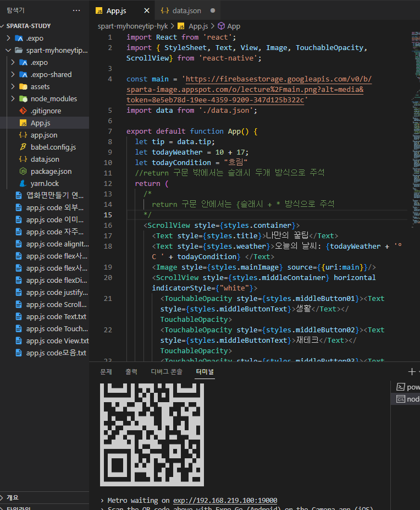Open the 문제 (Problems) panel tab
Viewport: 420px width, 510px height.
pos(106,372)
